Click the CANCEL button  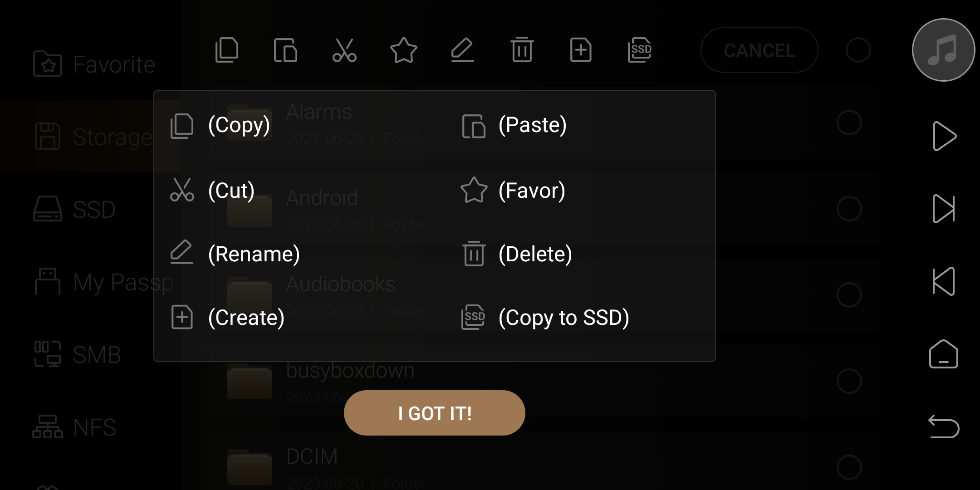pyautogui.click(x=759, y=50)
